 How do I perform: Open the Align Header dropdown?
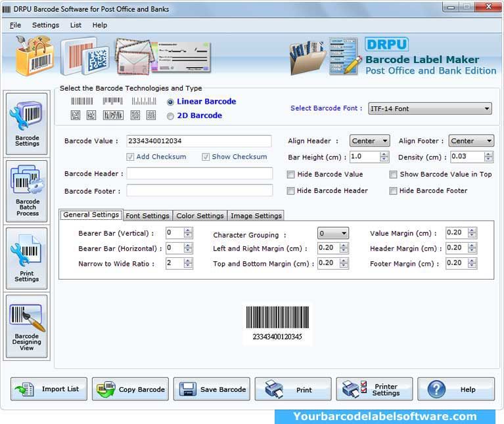point(370,141)
